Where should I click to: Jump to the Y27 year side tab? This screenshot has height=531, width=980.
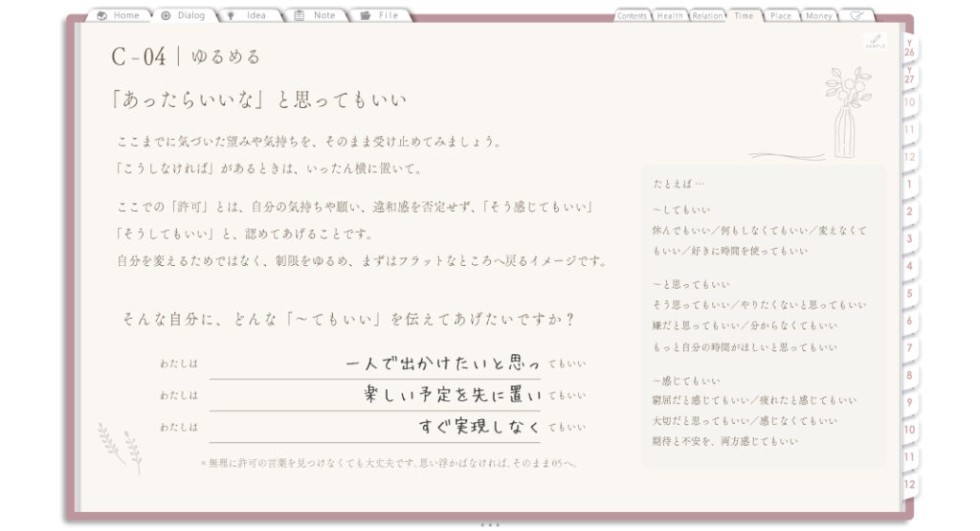909,77
